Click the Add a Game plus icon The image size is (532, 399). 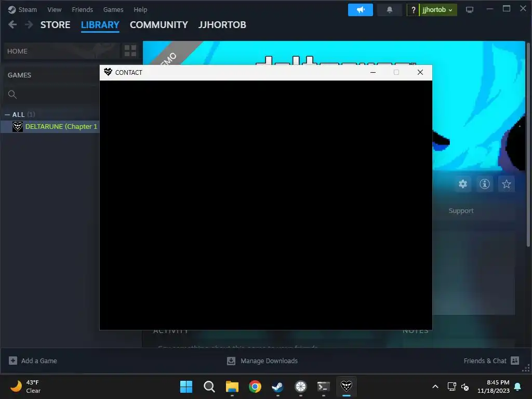point(13,361)
